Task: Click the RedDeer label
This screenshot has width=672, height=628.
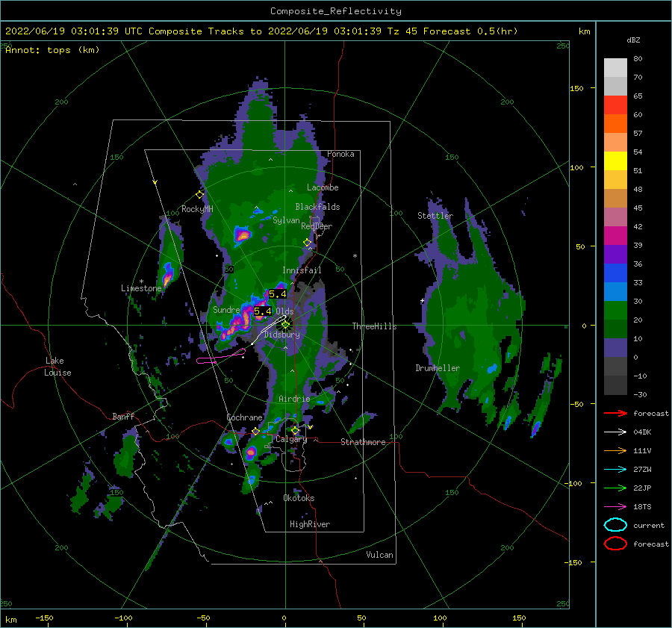Action: [317, 226]
